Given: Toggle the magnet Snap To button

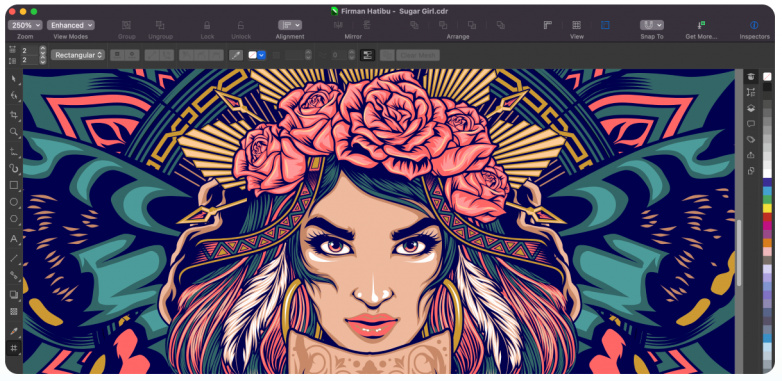Looking at the screenshot, I should coord(648,25).
